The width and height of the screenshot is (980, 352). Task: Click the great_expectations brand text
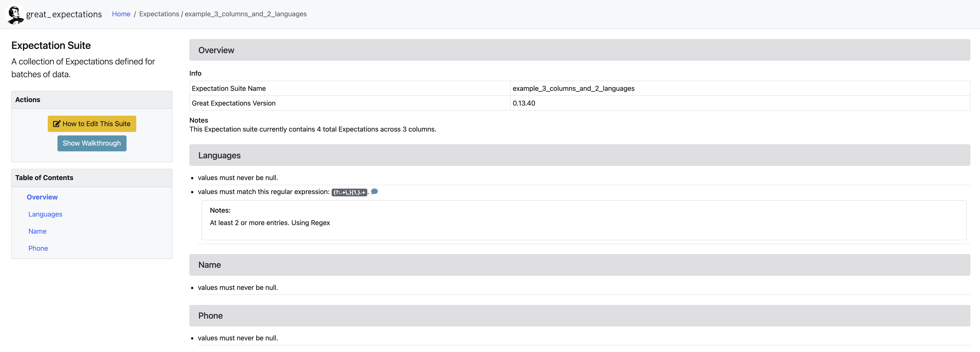coord(64,14)
